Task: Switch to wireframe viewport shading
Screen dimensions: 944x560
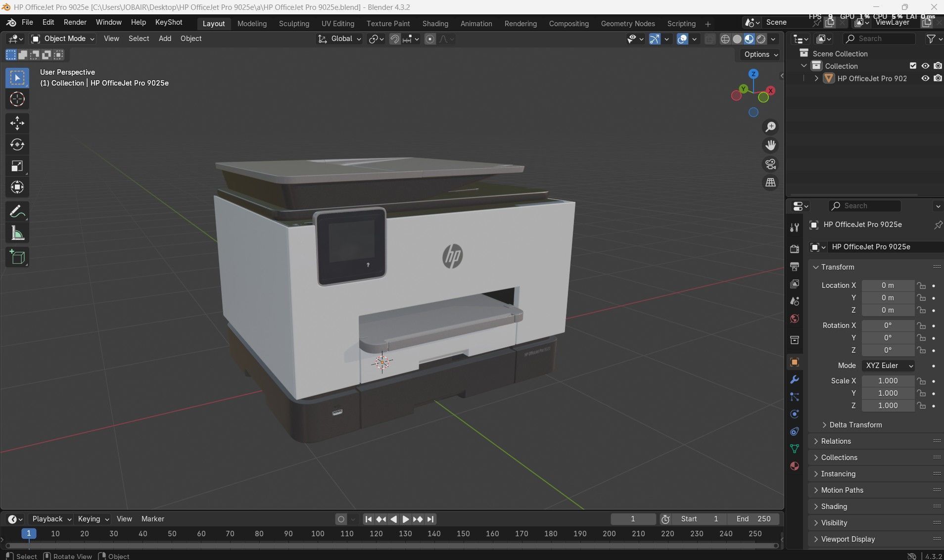Action: tap(725, 39)
